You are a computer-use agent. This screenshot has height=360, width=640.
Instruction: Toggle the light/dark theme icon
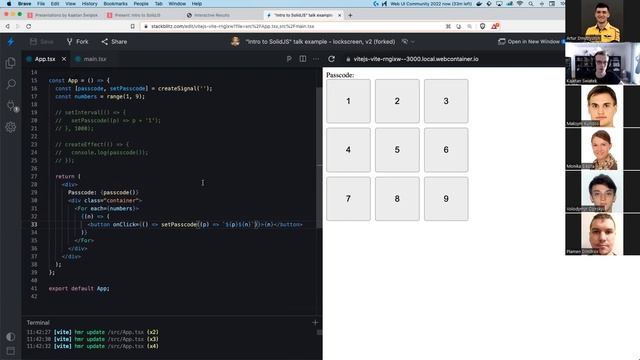point(11,336)
